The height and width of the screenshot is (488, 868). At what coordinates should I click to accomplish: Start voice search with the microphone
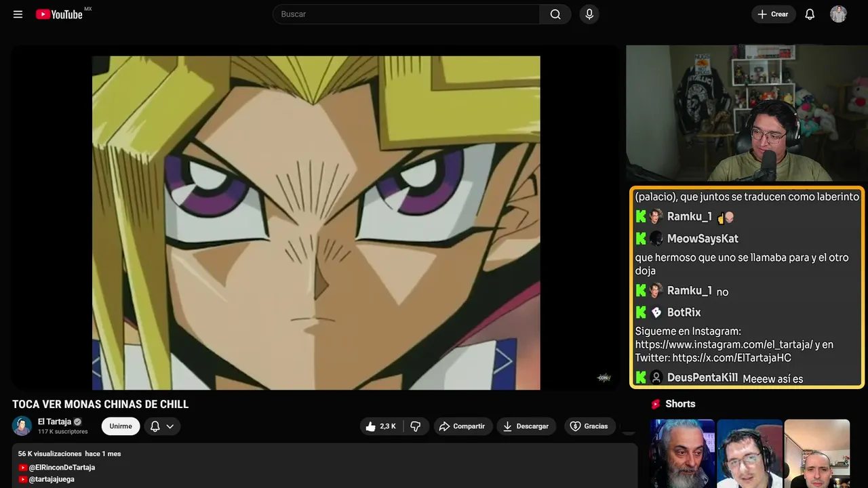click(x=589, y=14)
